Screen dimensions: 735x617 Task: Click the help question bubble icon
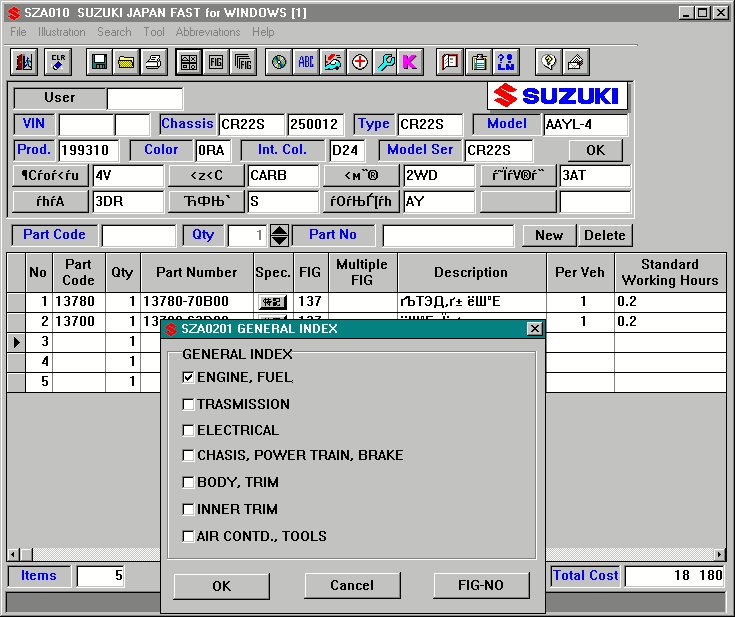coord(549,62)
